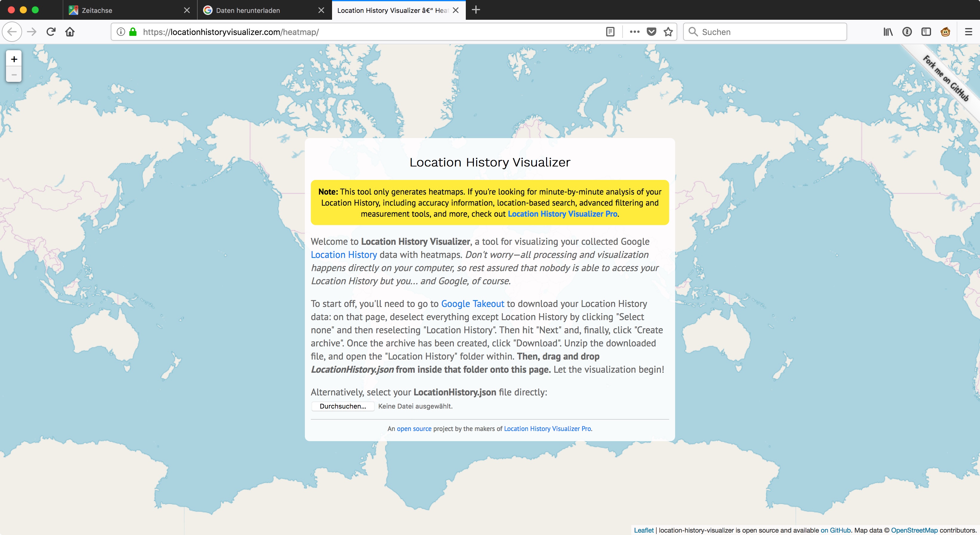Bookmark this page via the star icon
980x535 pixels.
668,32
